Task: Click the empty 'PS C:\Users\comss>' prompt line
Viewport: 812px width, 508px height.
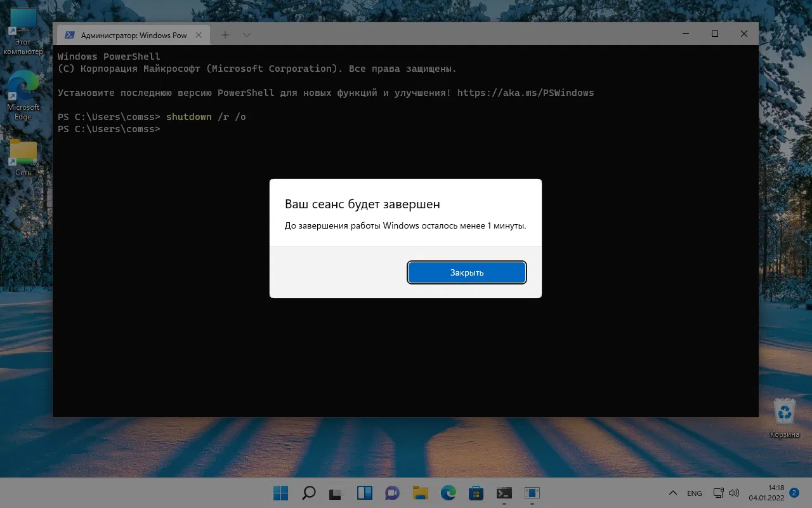Action: pyautogui.click(x=109, y=129)
